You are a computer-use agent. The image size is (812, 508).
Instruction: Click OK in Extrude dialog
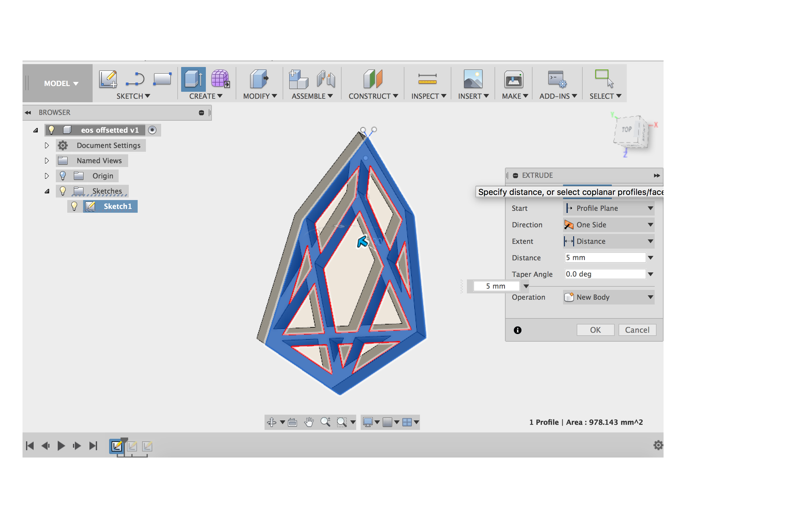pyautogui.click(x=595, y=330)
